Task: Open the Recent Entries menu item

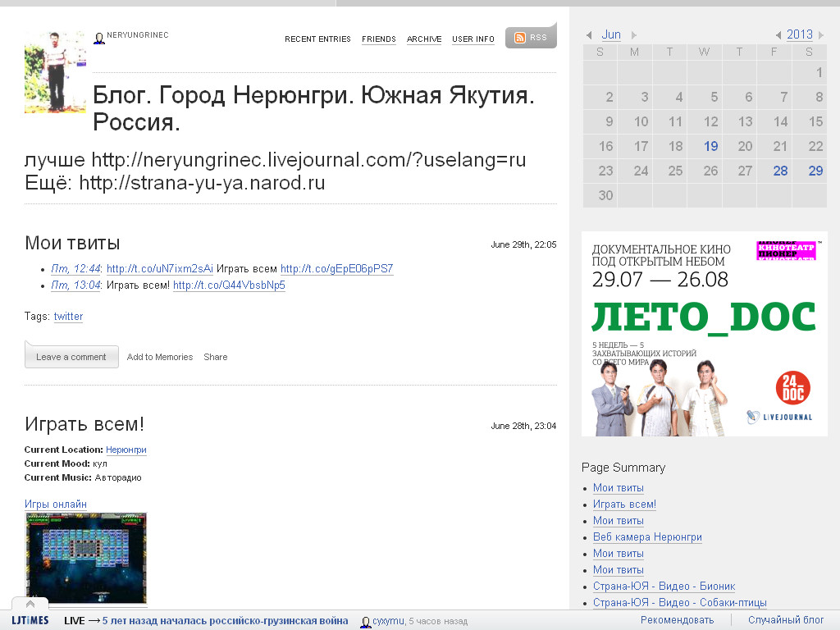Action: [317, 39]
